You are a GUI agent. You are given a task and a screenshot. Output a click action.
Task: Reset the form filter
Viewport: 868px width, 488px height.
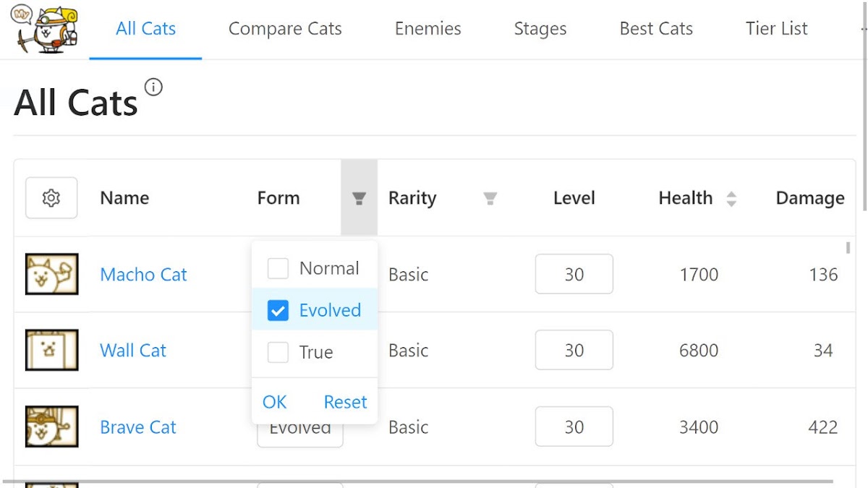point(345,402)
